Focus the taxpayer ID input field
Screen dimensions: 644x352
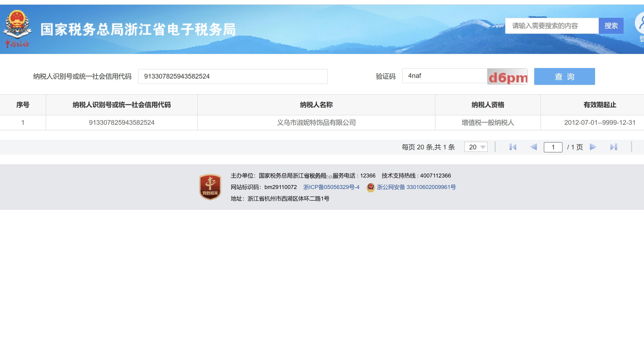pyautogui.click(x=232, y=76)
